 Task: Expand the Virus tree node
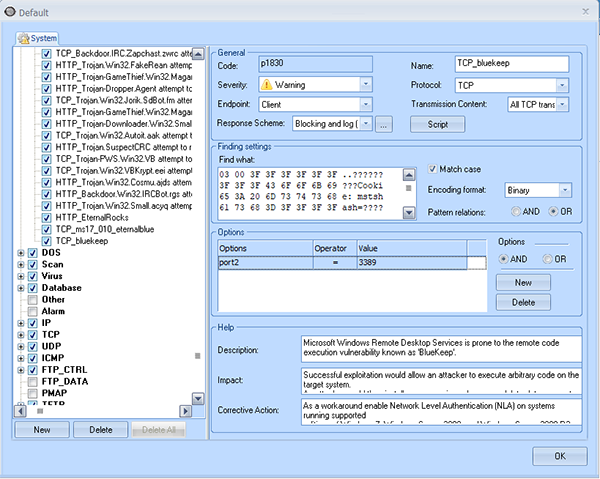point(21,276)
